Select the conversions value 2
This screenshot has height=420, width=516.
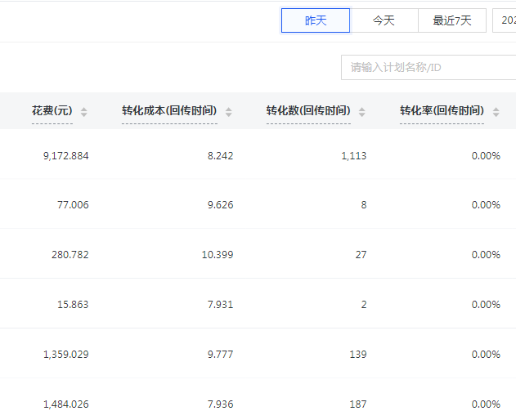click(364, 304)
